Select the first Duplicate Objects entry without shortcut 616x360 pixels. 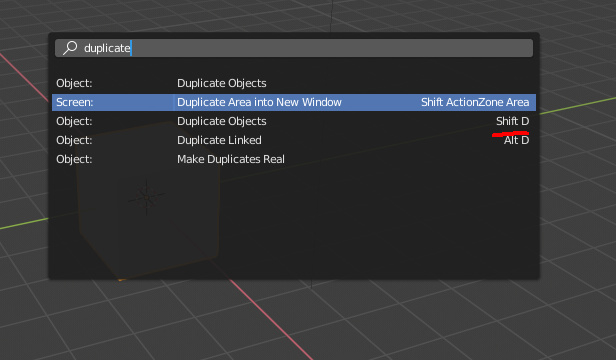pyautogui.click(x=294, y=83)
